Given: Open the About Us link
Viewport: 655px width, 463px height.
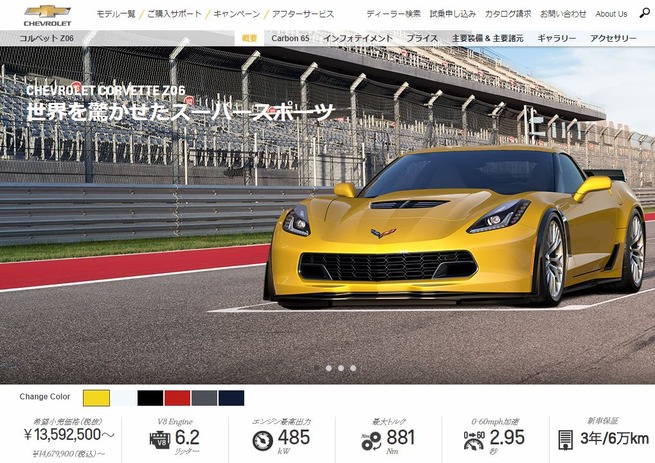Looking at the screenshot, I should [x=611, y=14].
